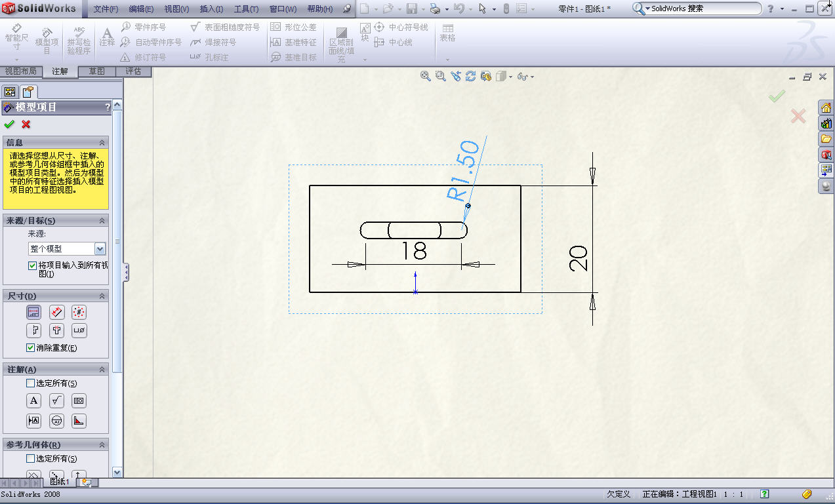Viewport: 835px width, 504px height.
Task: Open the Print icon dropdown arrow
Action: [x=447, y=9]
